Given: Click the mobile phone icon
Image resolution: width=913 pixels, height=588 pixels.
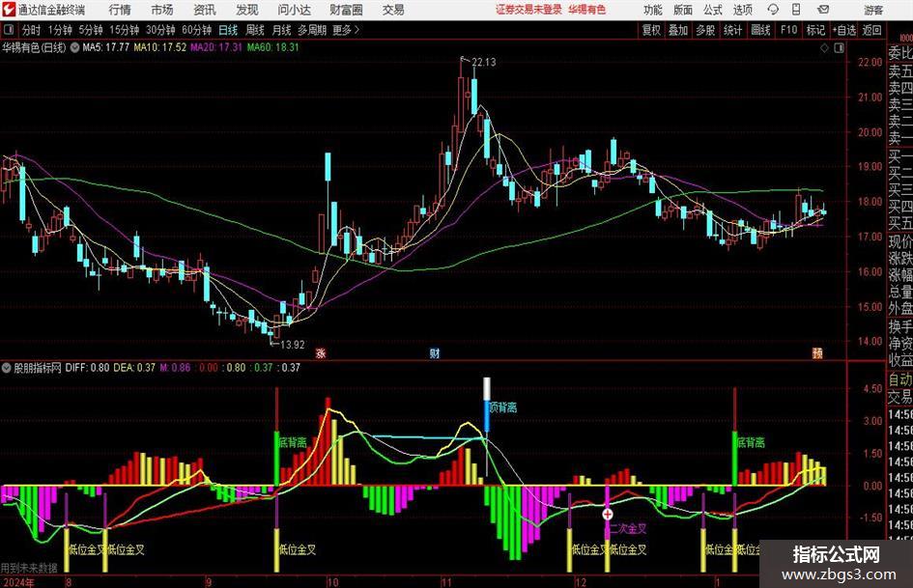Looking at the screenshot, I should tap(796, 10).
